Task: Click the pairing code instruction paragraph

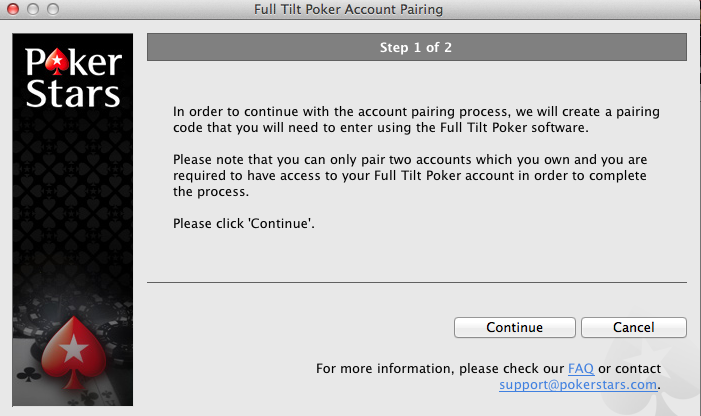Action: click(x=416, y=119)
